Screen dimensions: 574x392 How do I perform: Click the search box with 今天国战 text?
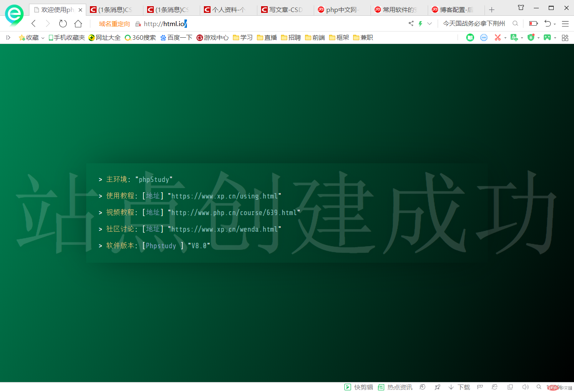(x=474, y=24)
